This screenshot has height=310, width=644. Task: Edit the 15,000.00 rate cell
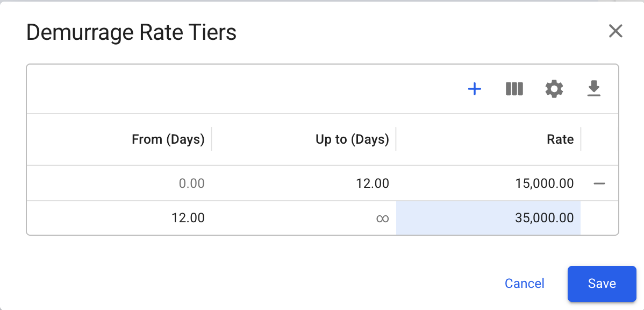click(x=544, y=184)
